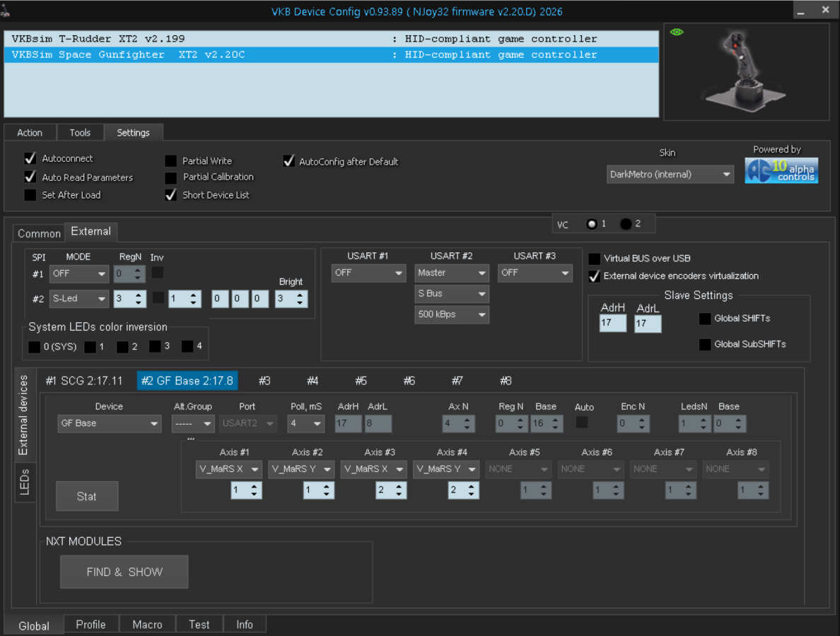This screenshot has height=636, width=840.
Task: Switch to the Info bottom tab
Action: point(244,625)
